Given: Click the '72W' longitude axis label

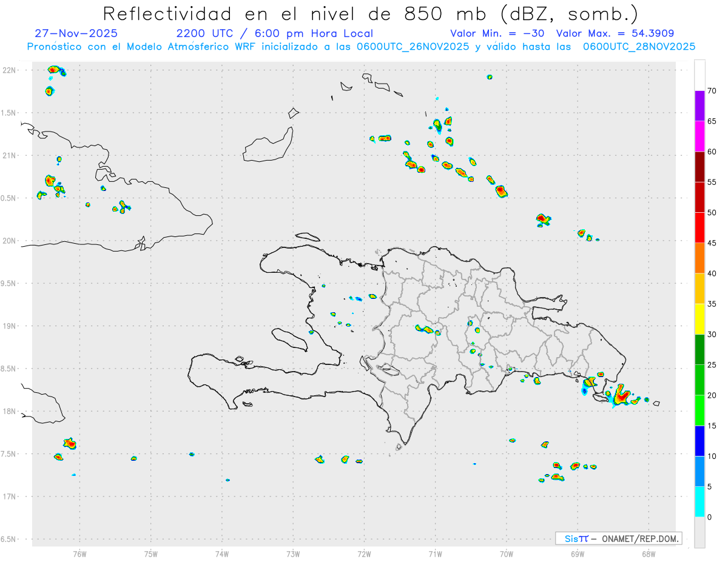Looking at the screenshot, I should coord(364,554).
